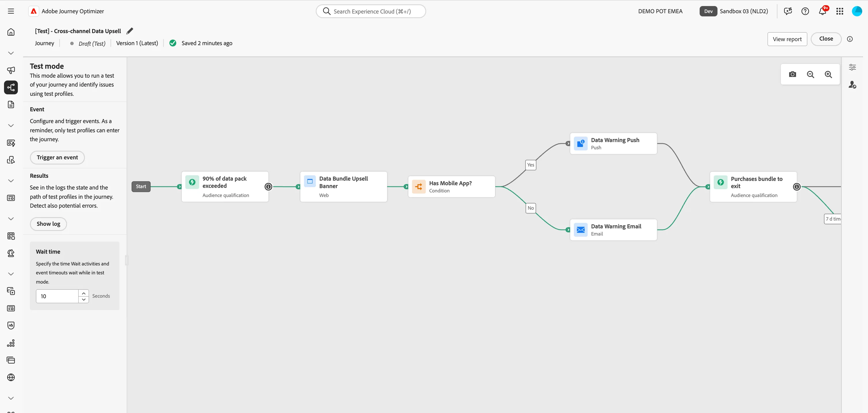This screenshot has height=413, width=868.
Task: Expand the sidebar chevron below the document icon
Action: point(11,126)
